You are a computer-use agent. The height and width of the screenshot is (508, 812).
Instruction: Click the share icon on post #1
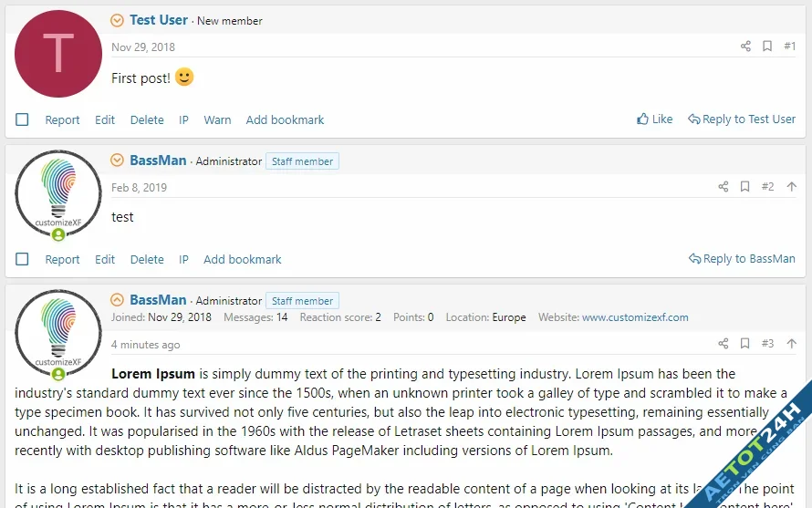tap(745, 47)
